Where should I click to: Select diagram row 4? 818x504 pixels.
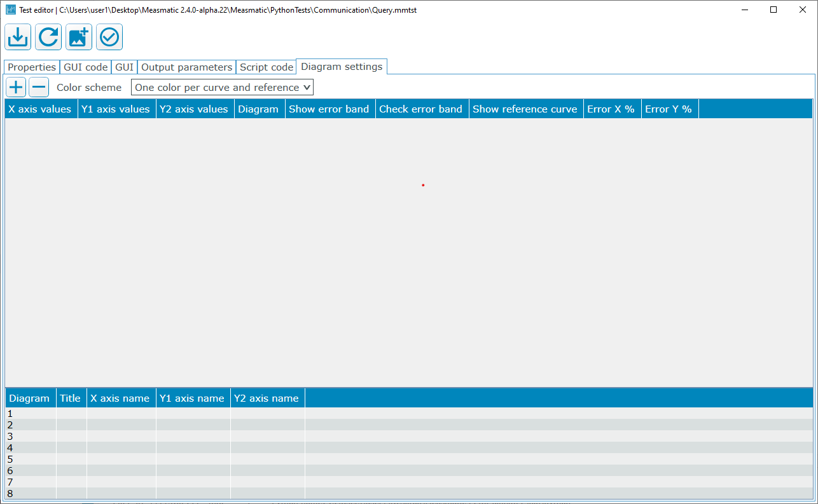(409, 447)
